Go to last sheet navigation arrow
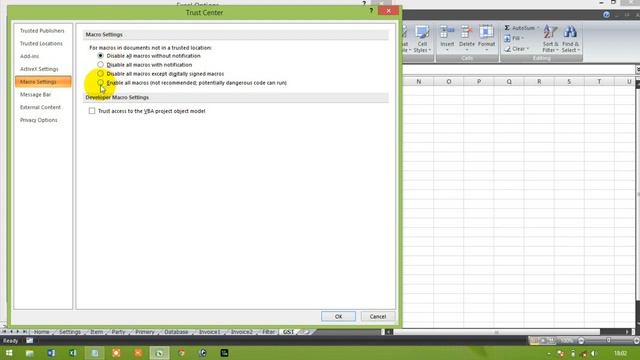The width and height of the screenshot is (640, 360). click(x=24, y=332)
